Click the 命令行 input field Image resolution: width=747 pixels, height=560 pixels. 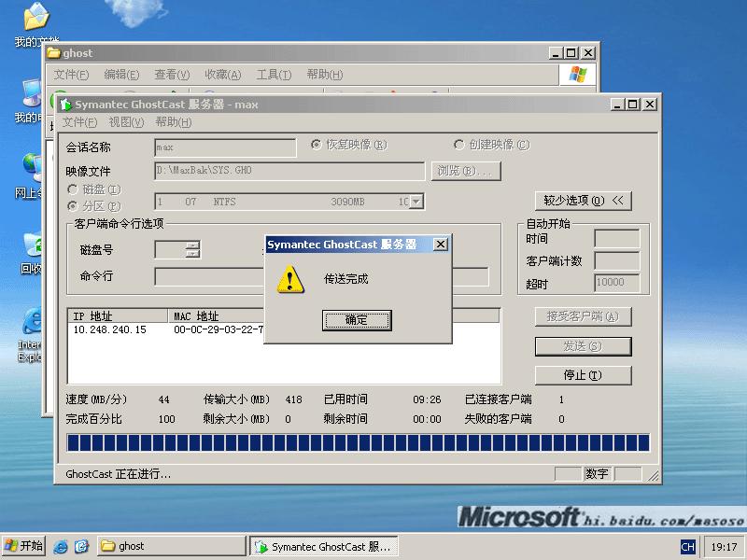[321, 276]
